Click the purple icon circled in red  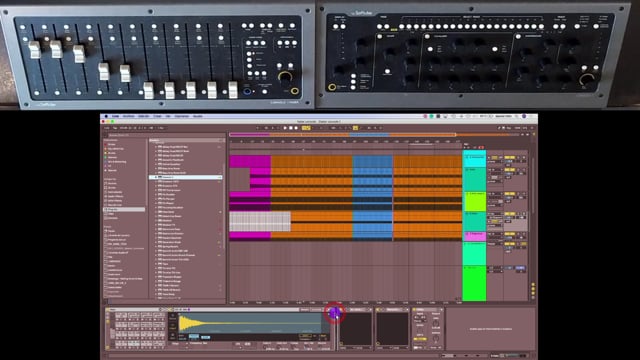point(335,313)
